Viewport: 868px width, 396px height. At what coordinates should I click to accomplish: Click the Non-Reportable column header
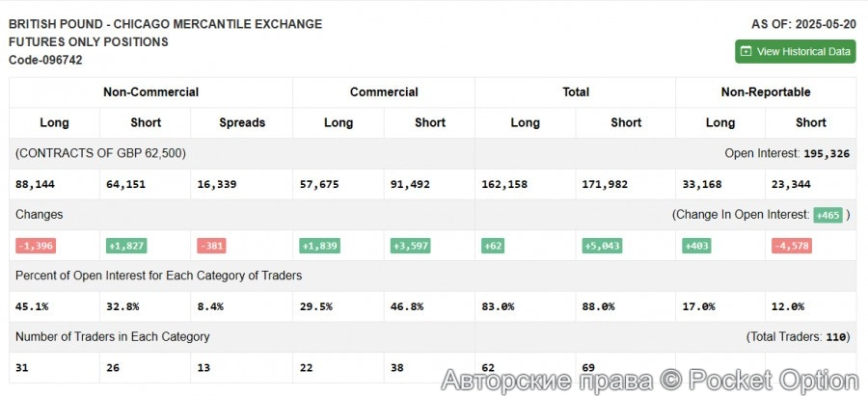point(766,92)
